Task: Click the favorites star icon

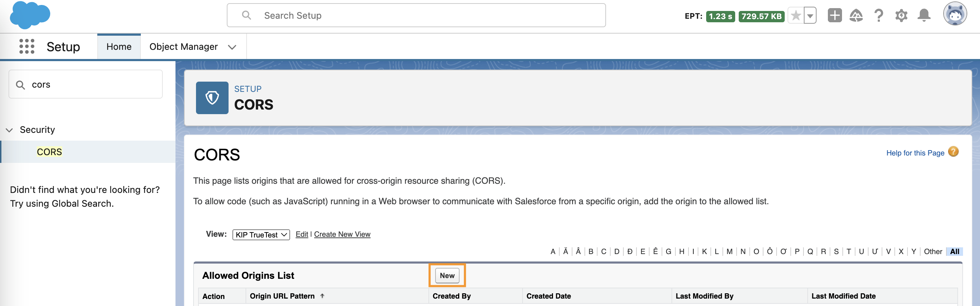Action: tap(795, 16)
